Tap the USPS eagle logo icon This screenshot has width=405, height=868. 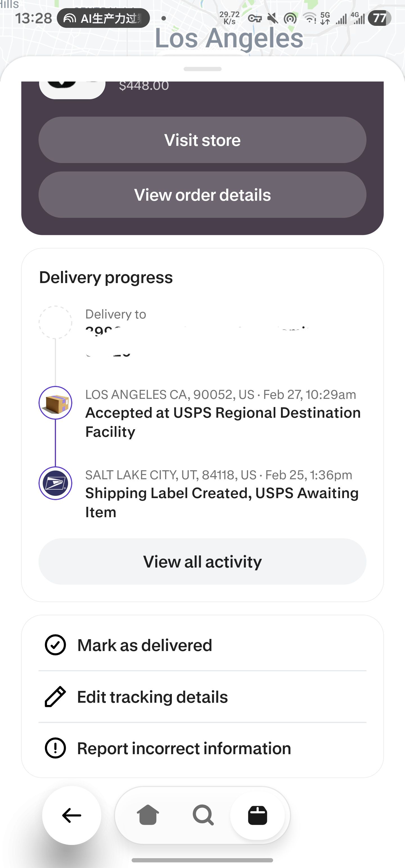[x=56, y=483]
